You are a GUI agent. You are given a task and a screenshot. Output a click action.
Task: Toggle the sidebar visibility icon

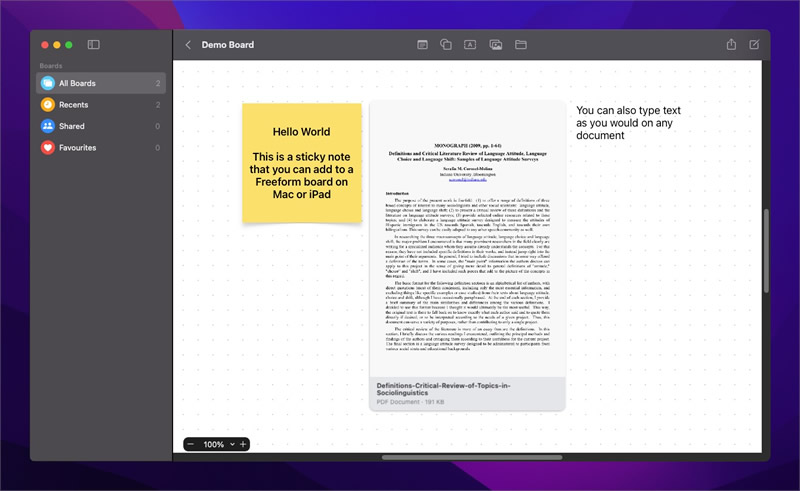pos(93,45)
